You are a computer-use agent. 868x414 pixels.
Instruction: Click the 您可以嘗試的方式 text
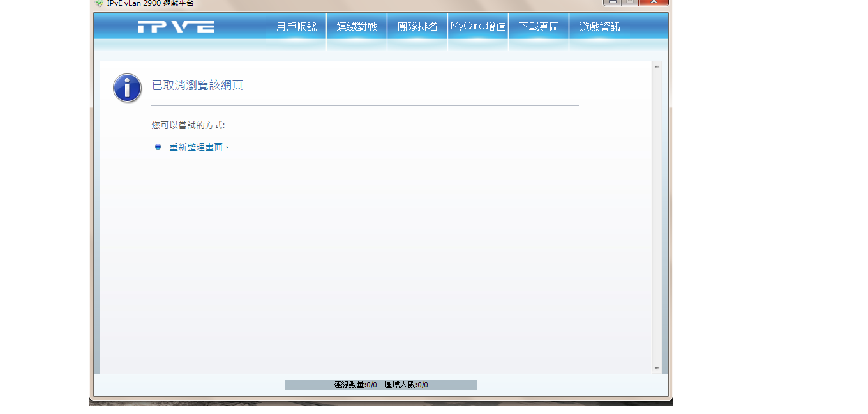[x=188, y=125]
